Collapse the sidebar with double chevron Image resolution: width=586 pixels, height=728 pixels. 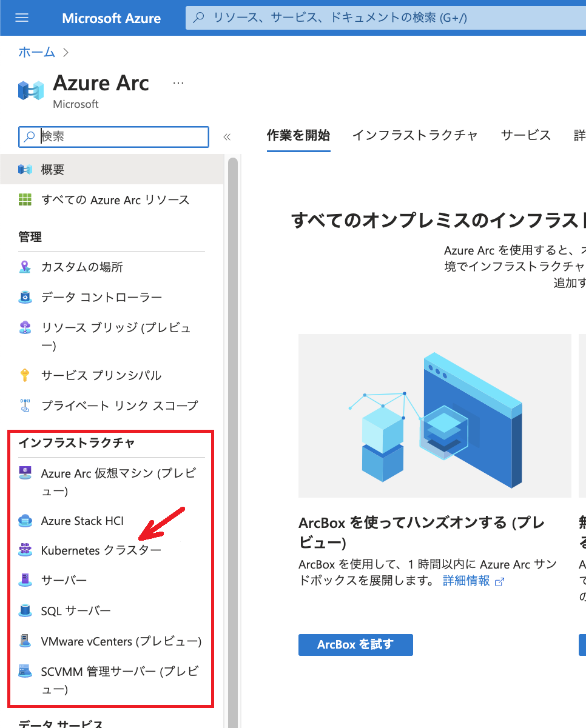(x=227, y=137)
